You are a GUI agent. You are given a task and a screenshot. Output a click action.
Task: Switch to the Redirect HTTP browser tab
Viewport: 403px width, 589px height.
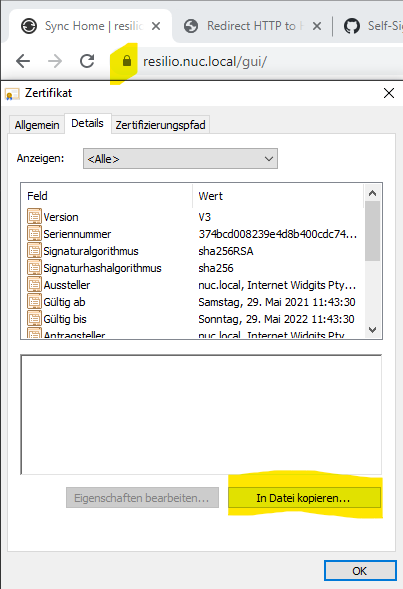(x=253, y=26)
